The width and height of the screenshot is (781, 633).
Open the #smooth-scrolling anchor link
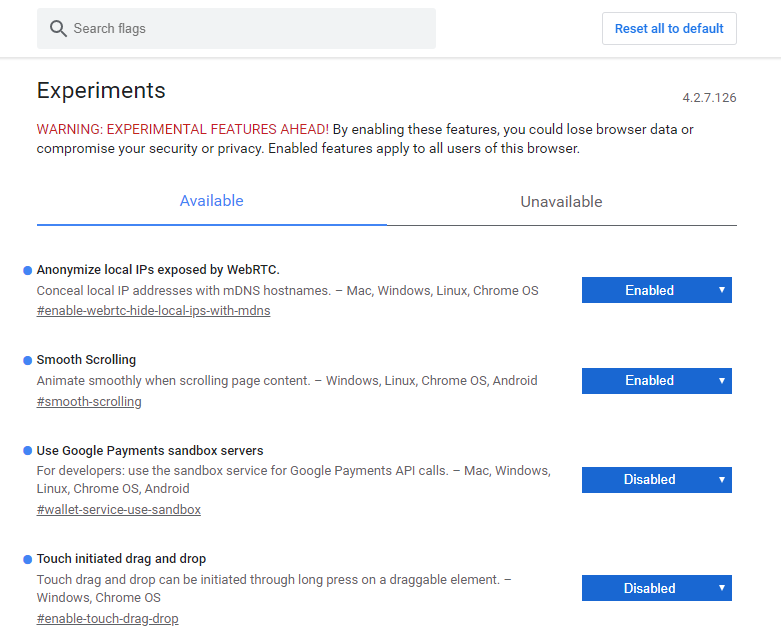[x=89, y=401]
